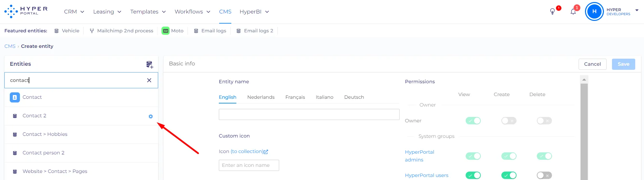
Task: Click the database icon beside Contact person 2
Action: 15,153
